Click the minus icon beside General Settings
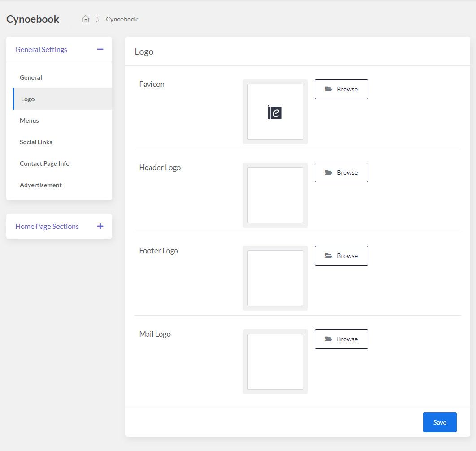476x451 pixels. [100, 49]
